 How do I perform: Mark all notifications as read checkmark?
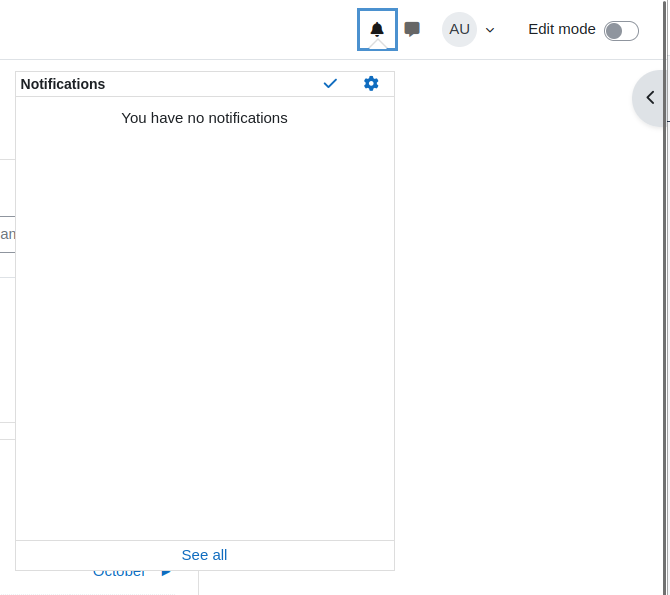(x=330, y=83)
